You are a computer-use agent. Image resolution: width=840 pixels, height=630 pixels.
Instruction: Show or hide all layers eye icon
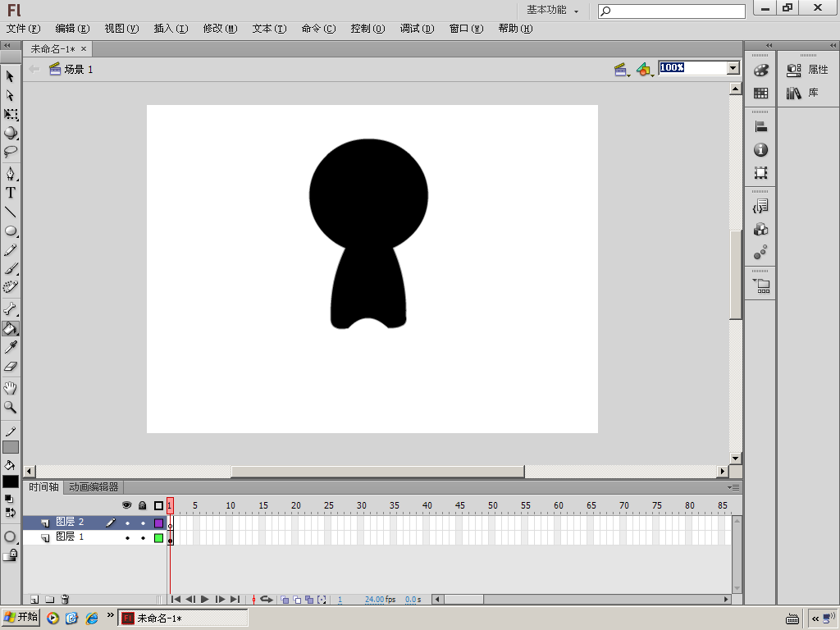click(x=127, y=505)
